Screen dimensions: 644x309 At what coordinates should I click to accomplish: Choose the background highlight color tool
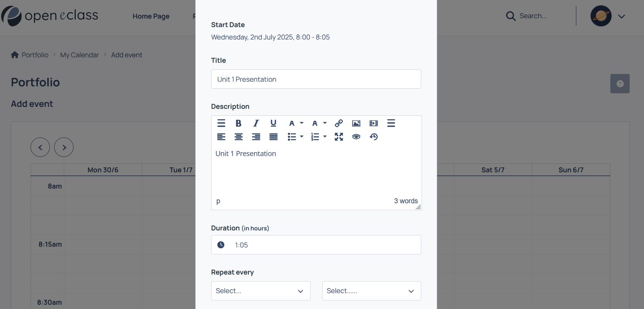[x=315, y=123]
